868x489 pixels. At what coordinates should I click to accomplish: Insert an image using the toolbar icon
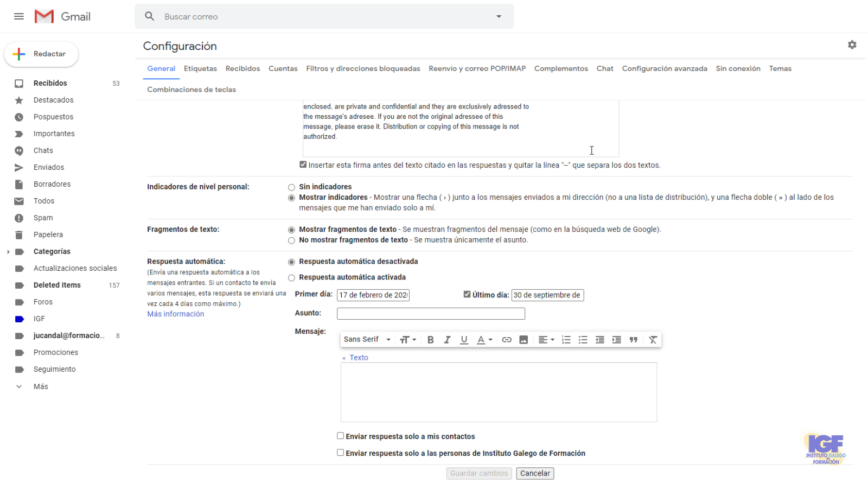524,340
